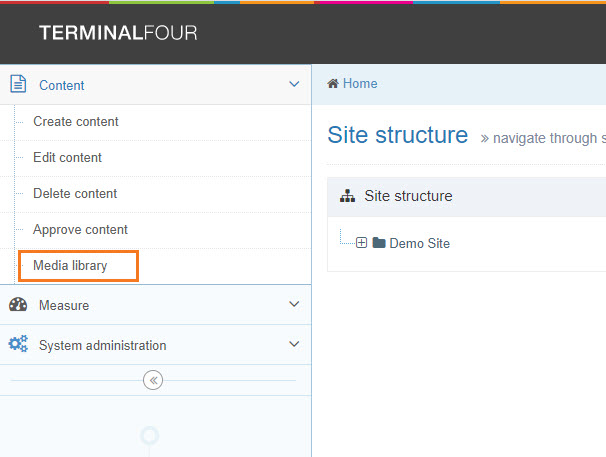Open Create content menu item
The width and height of the screenshot is (606, 457).
point(76,122)
